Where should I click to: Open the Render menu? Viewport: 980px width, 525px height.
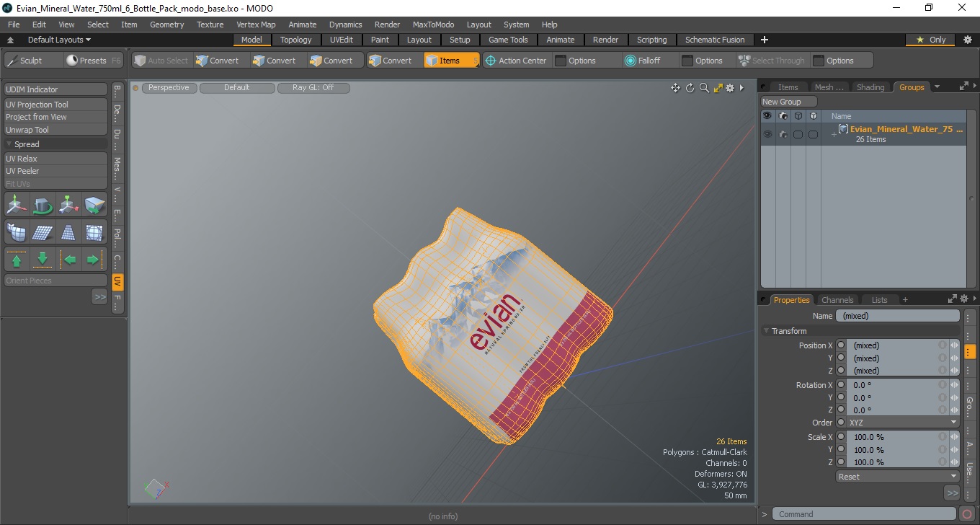(387, 25)
